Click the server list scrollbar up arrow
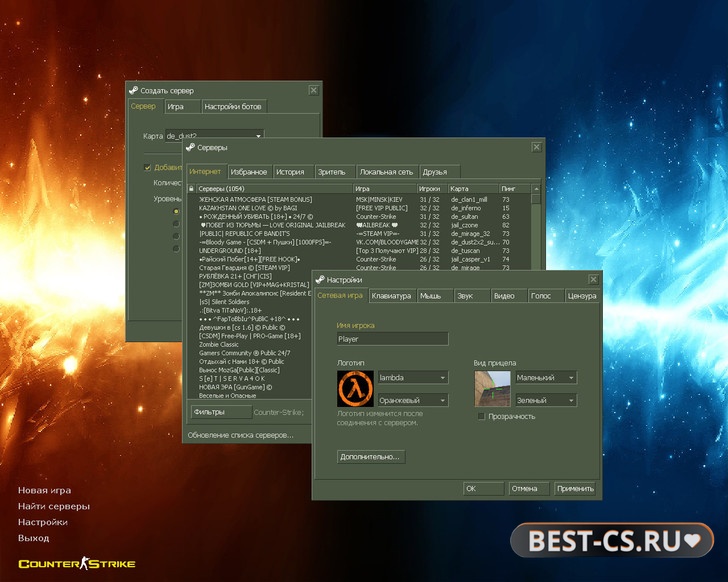728x582 pixels. [x=536, y=188]
